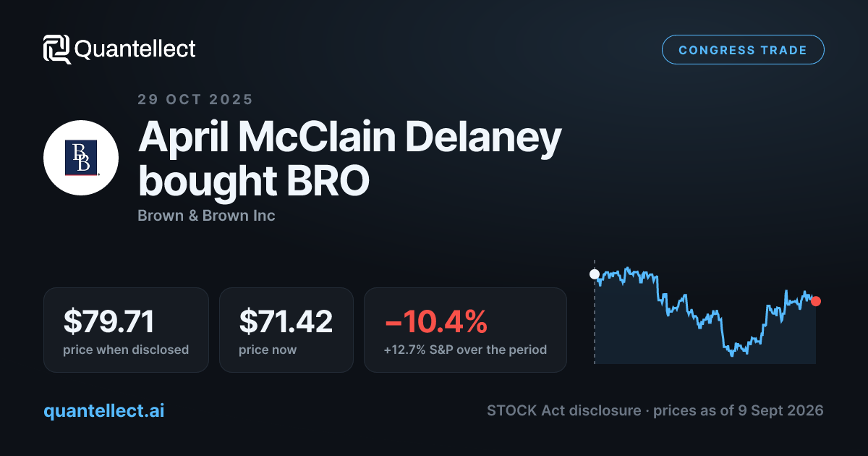Click the 'bought BRO' headline text
This screenshot has height=456, width=868.
pos(253,182)
